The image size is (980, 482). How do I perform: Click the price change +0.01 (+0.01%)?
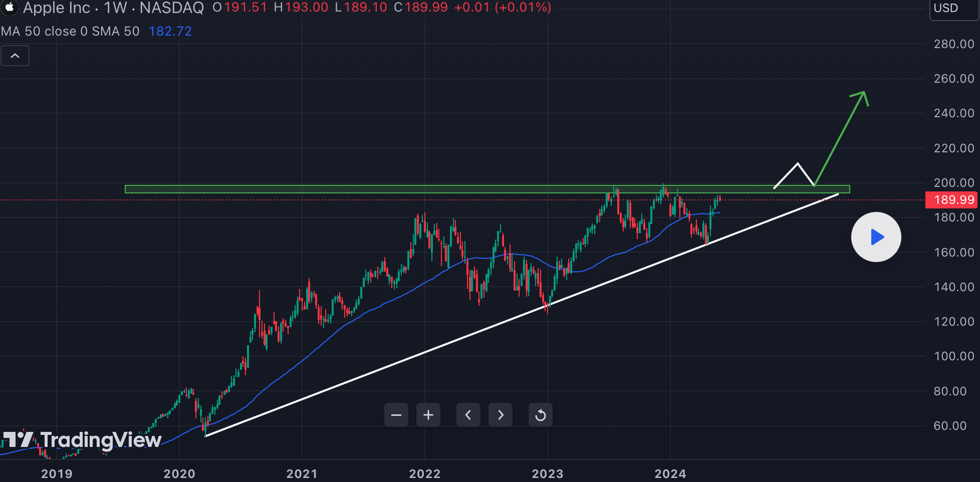pos(503,8)
